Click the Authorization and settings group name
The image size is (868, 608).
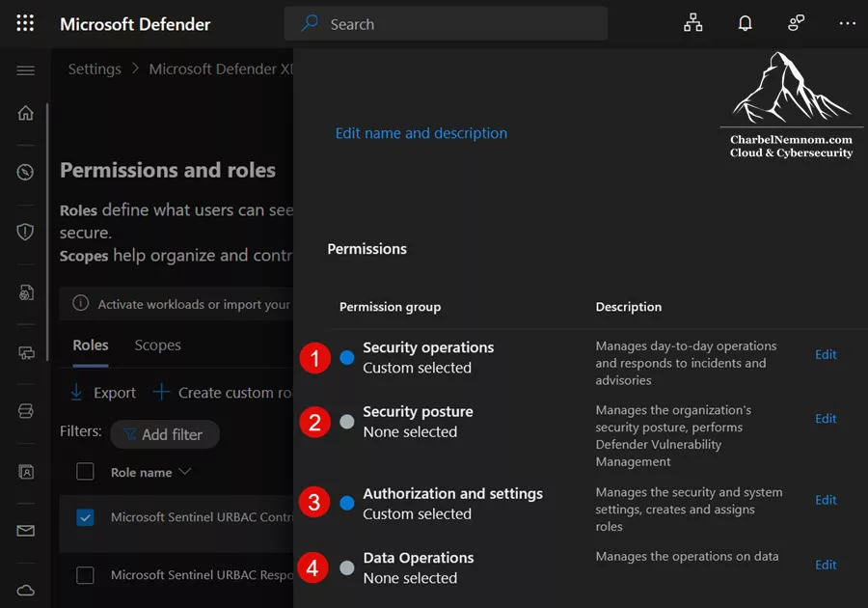(x=453, y=493)
